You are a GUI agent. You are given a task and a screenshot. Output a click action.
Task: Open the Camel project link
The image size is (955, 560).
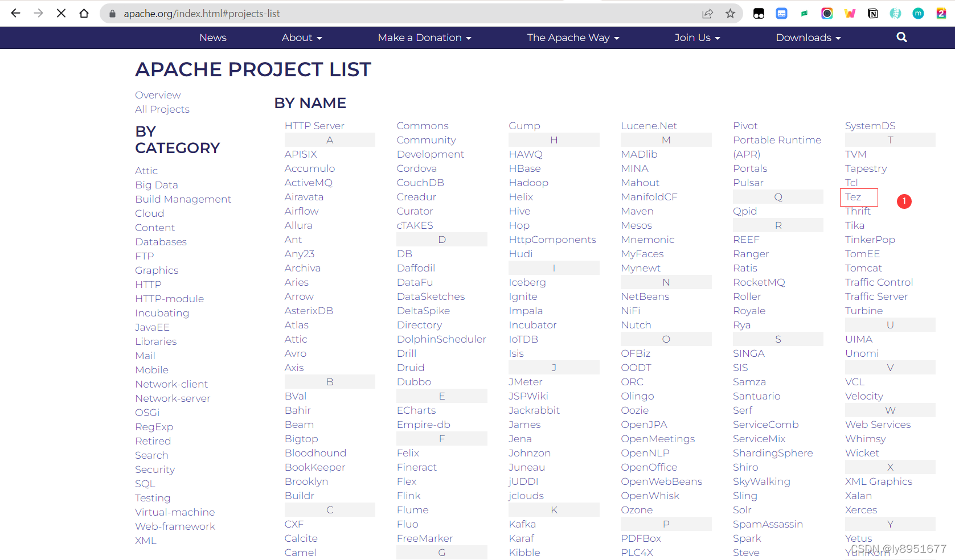pyautogui.click(x=301, y=553)
